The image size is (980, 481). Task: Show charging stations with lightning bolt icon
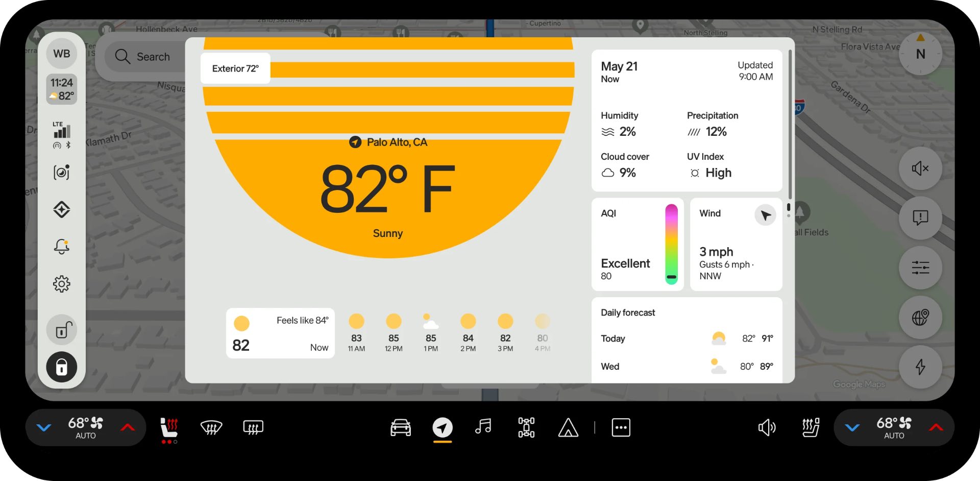click(x=920, y=367)
